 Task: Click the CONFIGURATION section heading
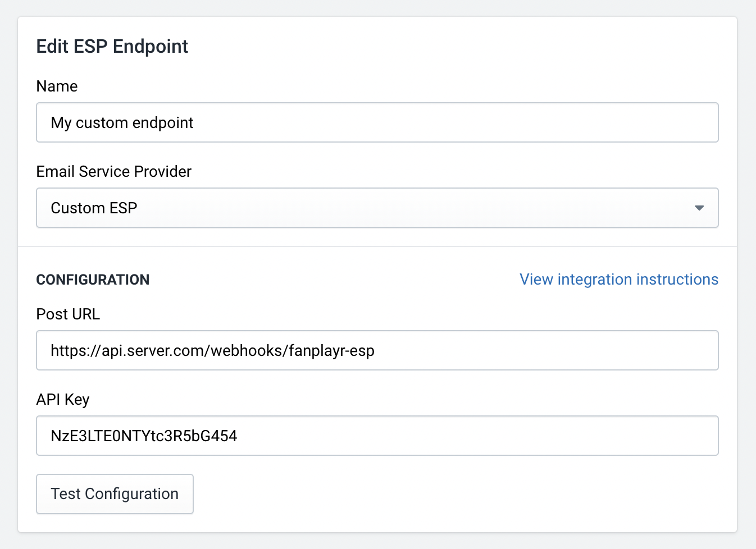pos(93,280)
